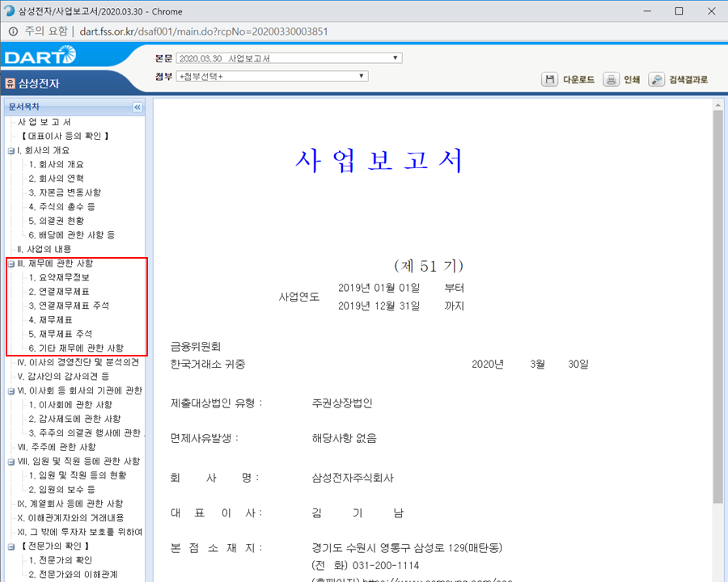
Task: Select 1. 임원 및 직원 등의 현황
Action: tap(78, 476)
